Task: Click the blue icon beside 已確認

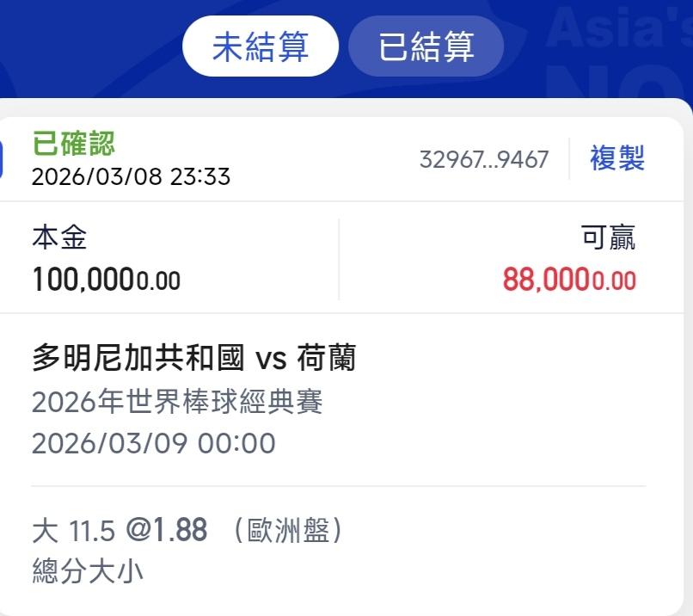Action: click(3, 159)
